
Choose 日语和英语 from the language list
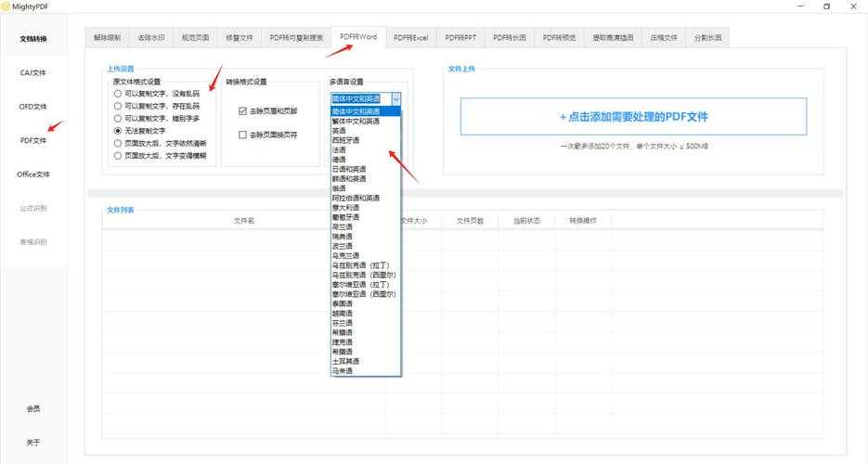[x=366, y=169]
